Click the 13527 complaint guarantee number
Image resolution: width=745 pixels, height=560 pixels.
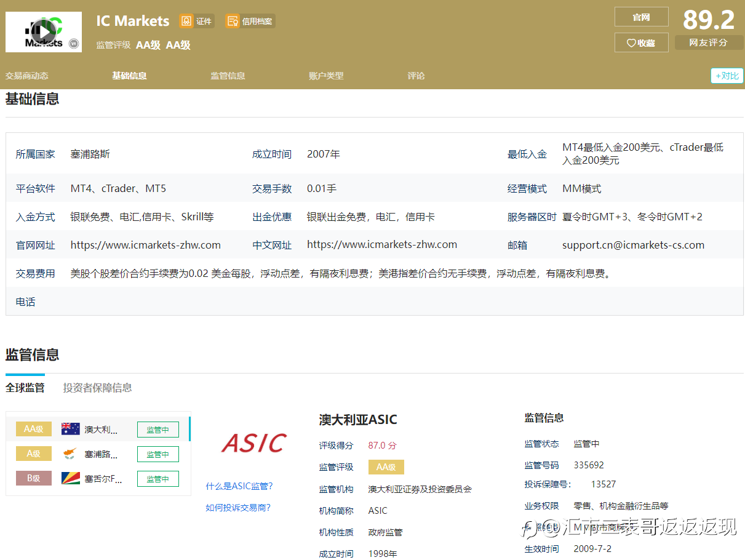coord(604,484)
